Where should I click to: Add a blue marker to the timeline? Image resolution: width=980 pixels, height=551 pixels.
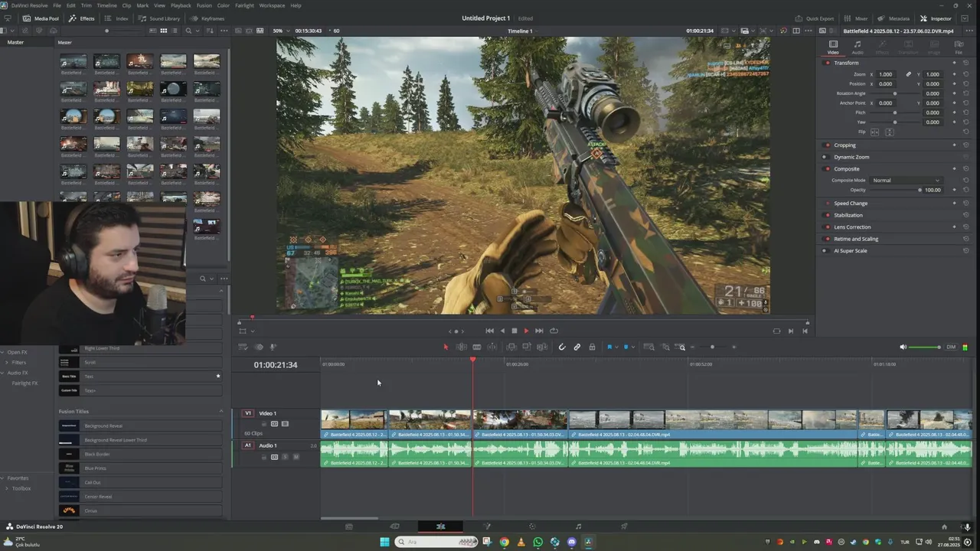pyautogui.click(x=626, y=347)
